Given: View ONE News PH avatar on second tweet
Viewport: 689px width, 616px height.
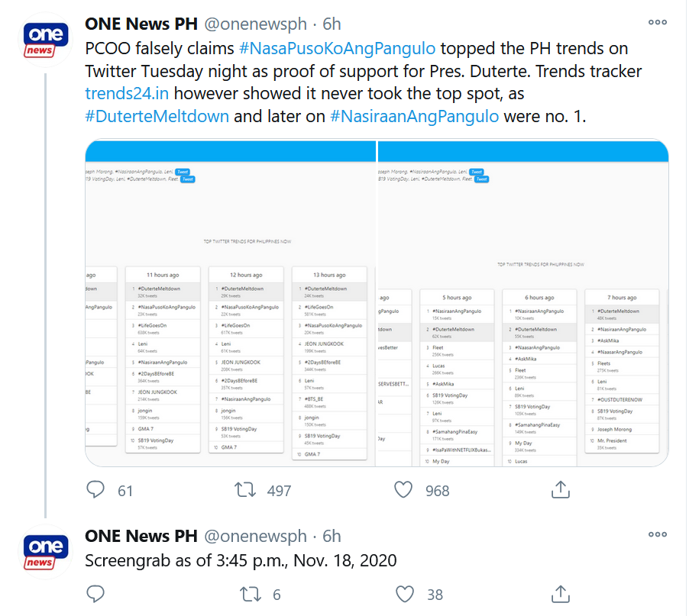Looking at the screenshot, I should (46, 553).
